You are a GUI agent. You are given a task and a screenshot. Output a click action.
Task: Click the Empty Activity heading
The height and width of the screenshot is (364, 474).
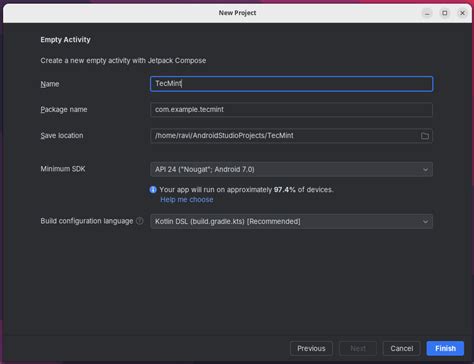click(65, 40)
